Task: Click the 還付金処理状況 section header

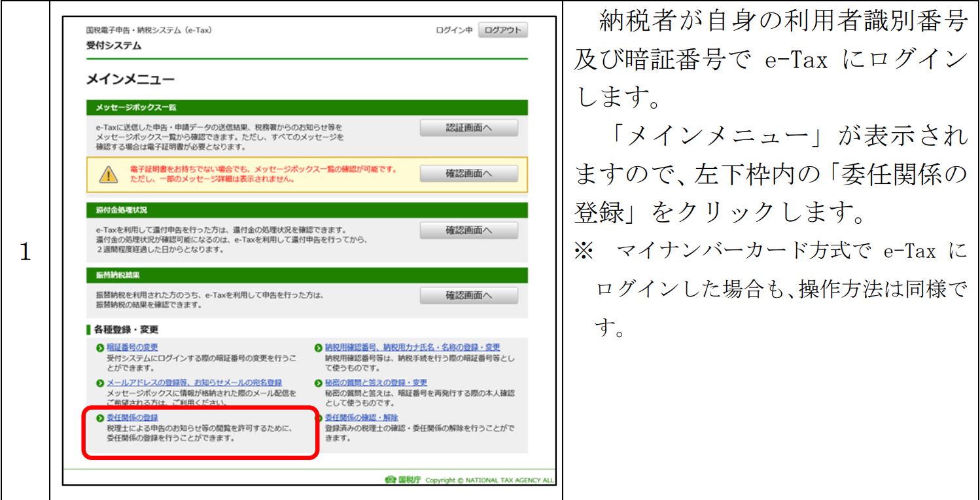Action: (307, 210)
